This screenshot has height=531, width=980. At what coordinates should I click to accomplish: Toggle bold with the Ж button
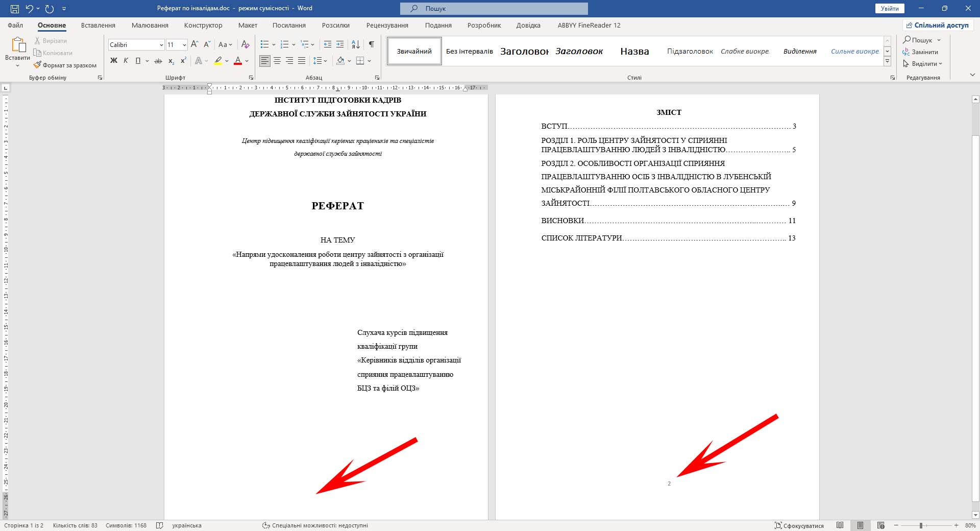point(114,61)
